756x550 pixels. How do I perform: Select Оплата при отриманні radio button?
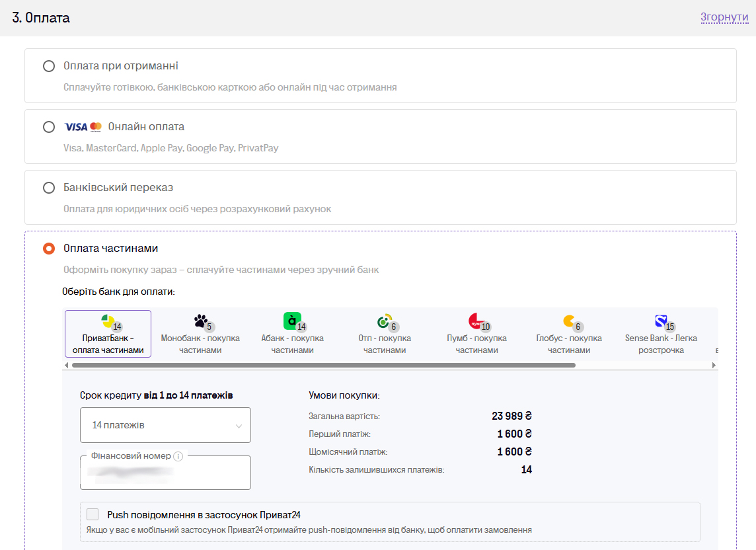pos(49,66)
